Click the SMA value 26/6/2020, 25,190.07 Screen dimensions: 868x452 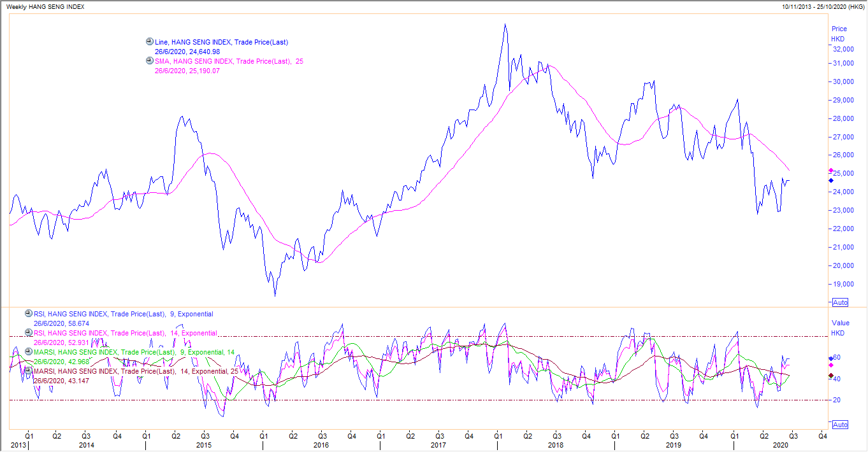pos(187,71)
